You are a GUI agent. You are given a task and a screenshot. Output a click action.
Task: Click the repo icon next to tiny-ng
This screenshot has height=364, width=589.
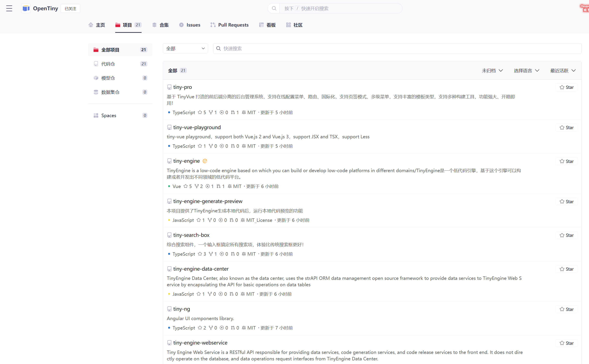(169, 309)
